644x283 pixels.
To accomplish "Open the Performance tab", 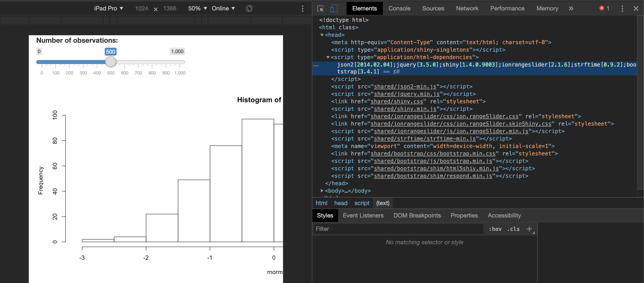I will pos(507,8).
